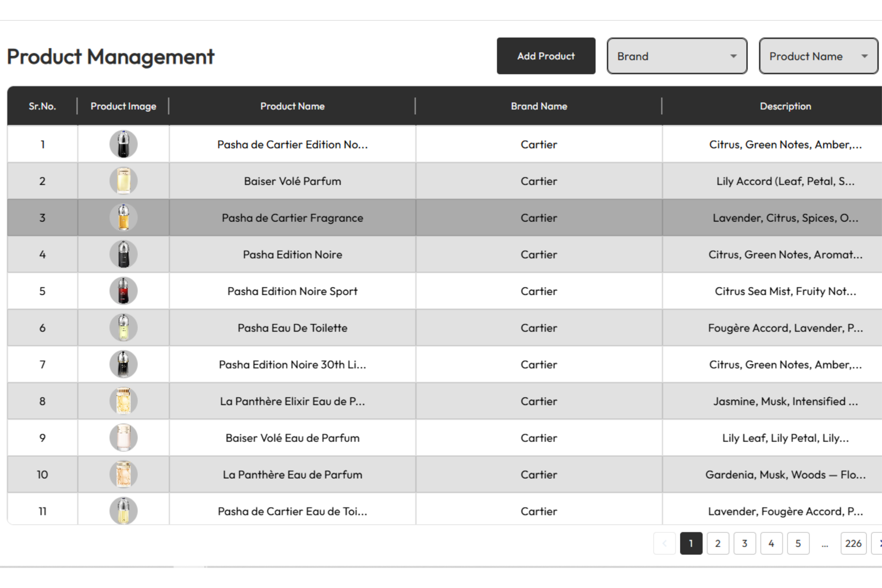882x588 pixels.
Task: Select page 1 in pagination
Action: pyautogui.click(x=691, y=543)
